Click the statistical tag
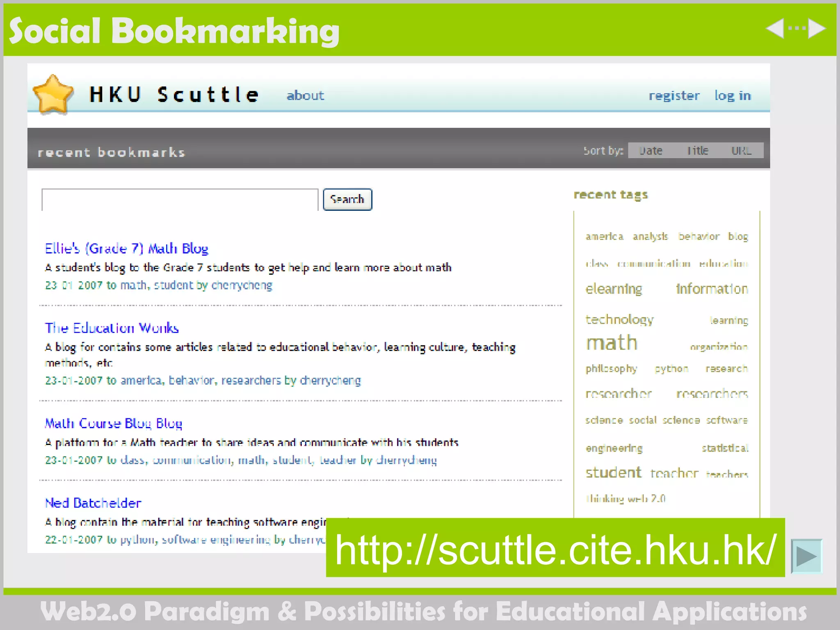 [725, 448]
